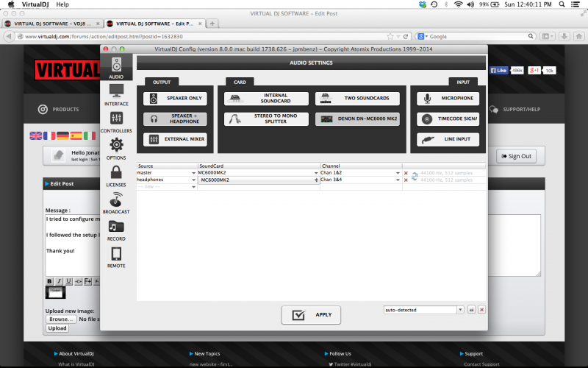Open the Broadcast settings section
Image resolution: width=588 pixels, height=368 pixels.
click(116, 202)
